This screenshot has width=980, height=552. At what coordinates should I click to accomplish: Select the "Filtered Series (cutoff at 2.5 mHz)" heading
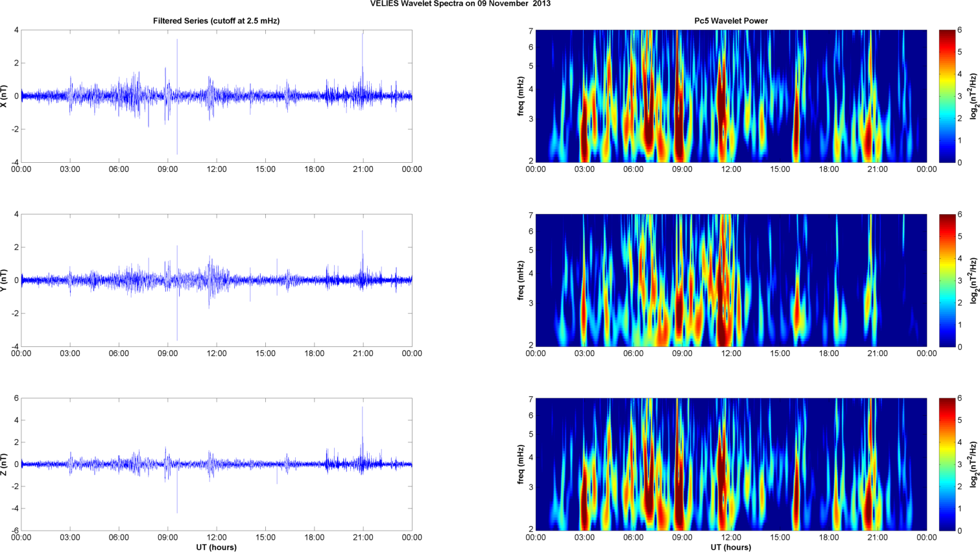217,21
